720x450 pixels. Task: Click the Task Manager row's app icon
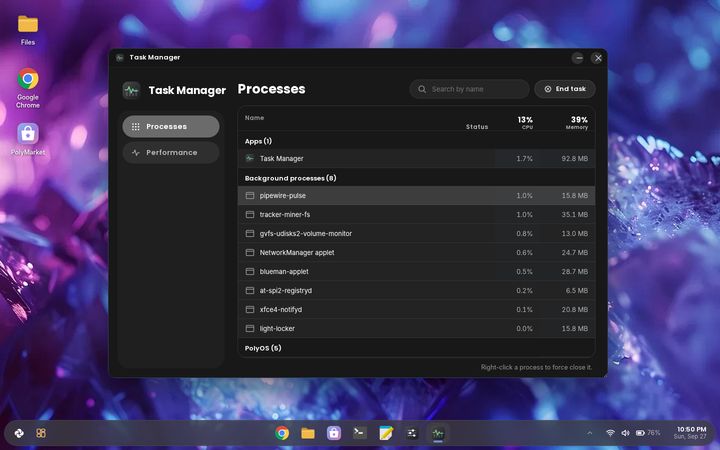click(250, 158)
